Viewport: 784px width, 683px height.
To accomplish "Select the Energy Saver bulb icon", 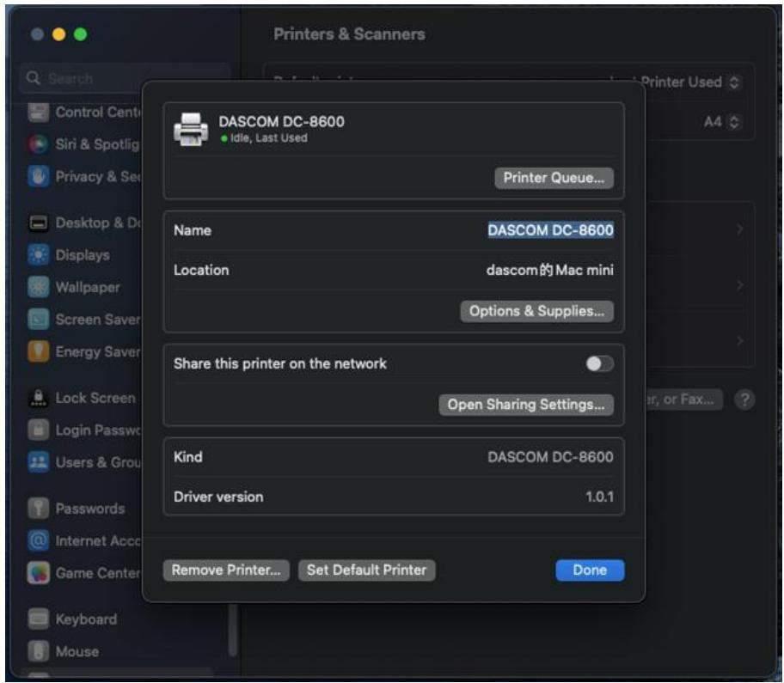I will click(39, 351).
